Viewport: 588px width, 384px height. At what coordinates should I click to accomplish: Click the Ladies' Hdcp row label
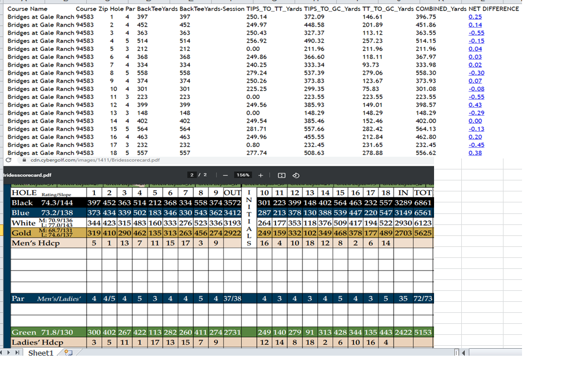tap(38, 342)
